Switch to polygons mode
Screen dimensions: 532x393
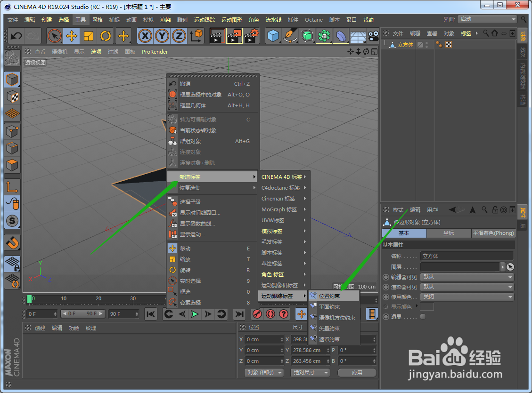pos(12,165)
